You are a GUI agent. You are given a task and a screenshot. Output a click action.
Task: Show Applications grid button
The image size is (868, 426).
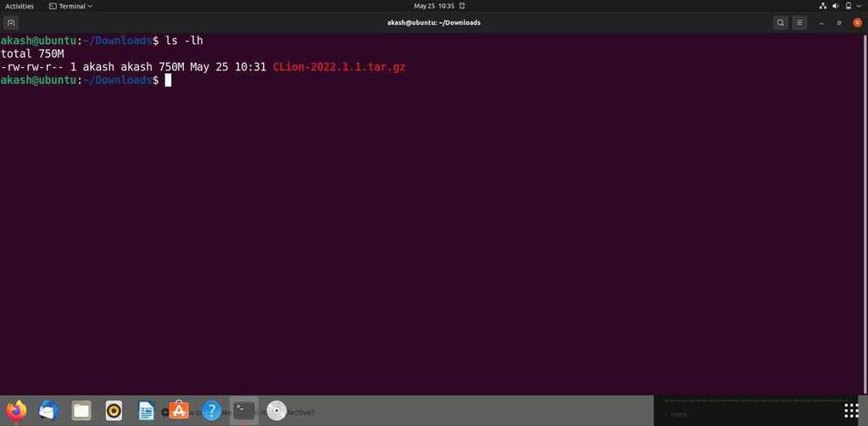(x=851, y=411)
